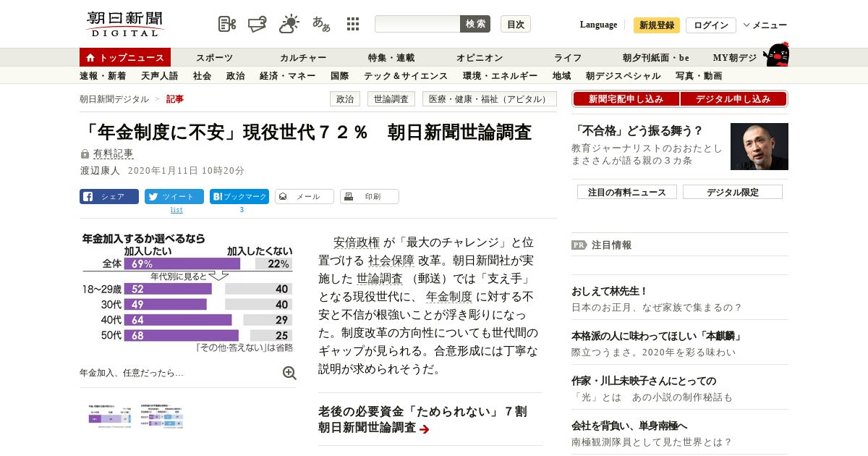Open the 特集・連載 tab
Viewport: 868px width, 456px height.
click(391, 57)
